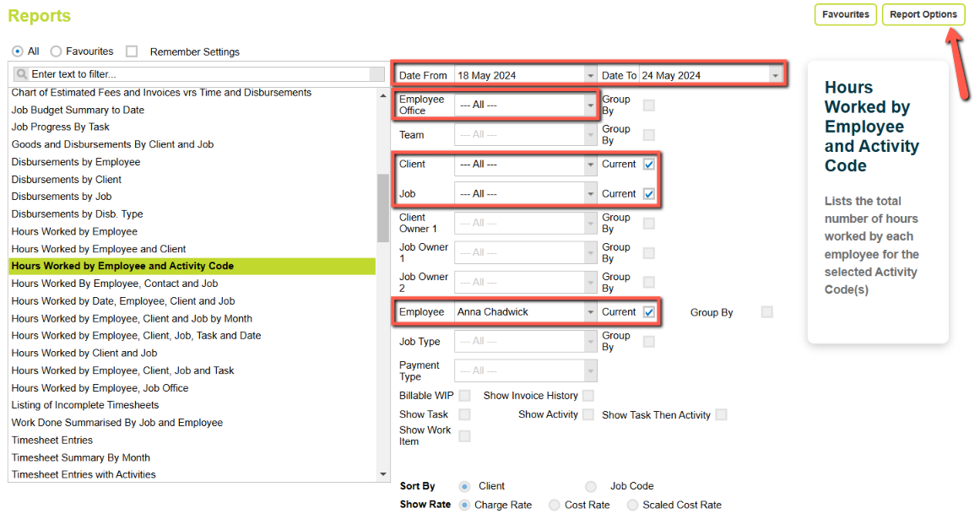980x519 pixels.
Task: Select Hours Worked by Employee and Activity Code
Action: pos(192,266)
